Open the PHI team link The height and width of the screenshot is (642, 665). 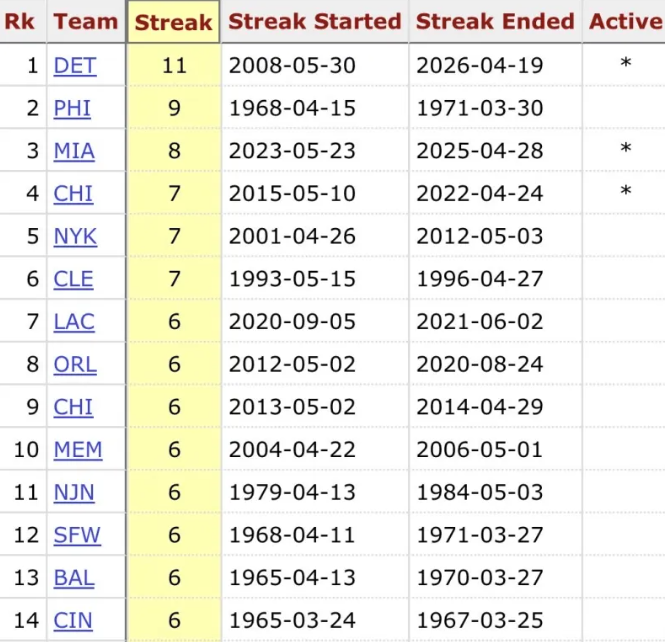click(72, 108)
